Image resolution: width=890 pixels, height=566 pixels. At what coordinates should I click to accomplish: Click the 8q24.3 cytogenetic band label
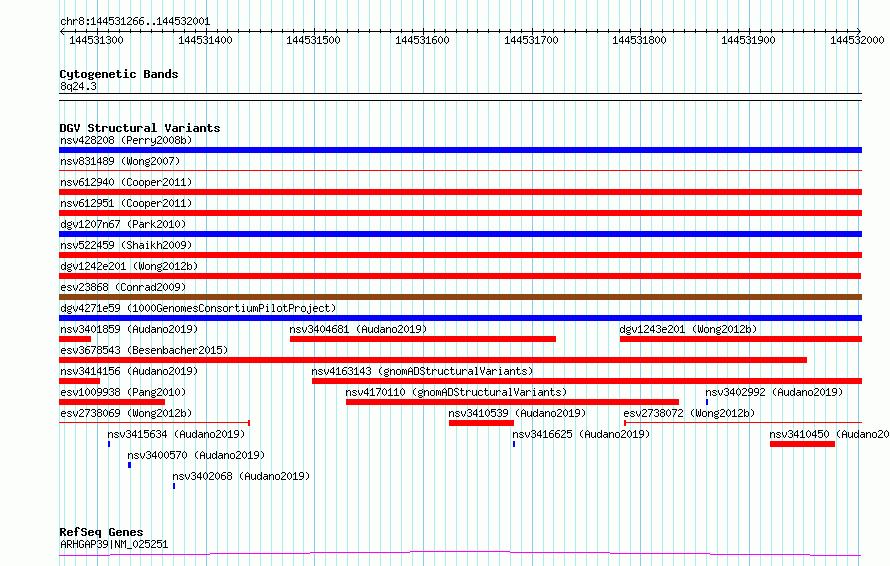point(78,86)
